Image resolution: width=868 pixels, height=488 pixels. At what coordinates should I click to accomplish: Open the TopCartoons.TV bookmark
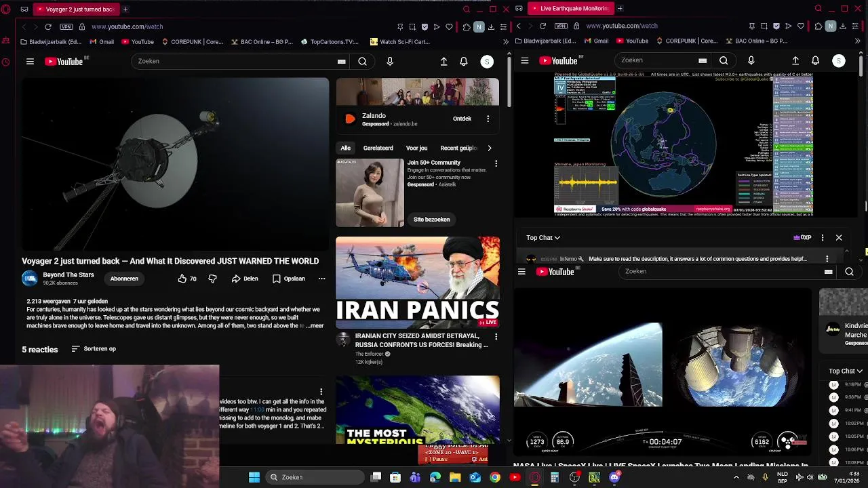click(330, 41)
